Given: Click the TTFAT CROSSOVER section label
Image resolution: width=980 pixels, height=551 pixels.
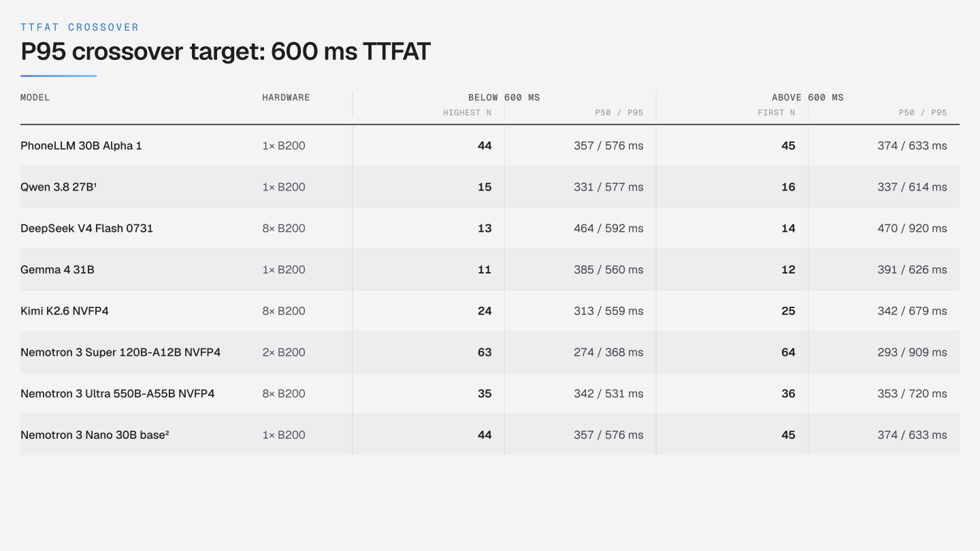Looking at the screenshot, I should click(x=80, y=27).
